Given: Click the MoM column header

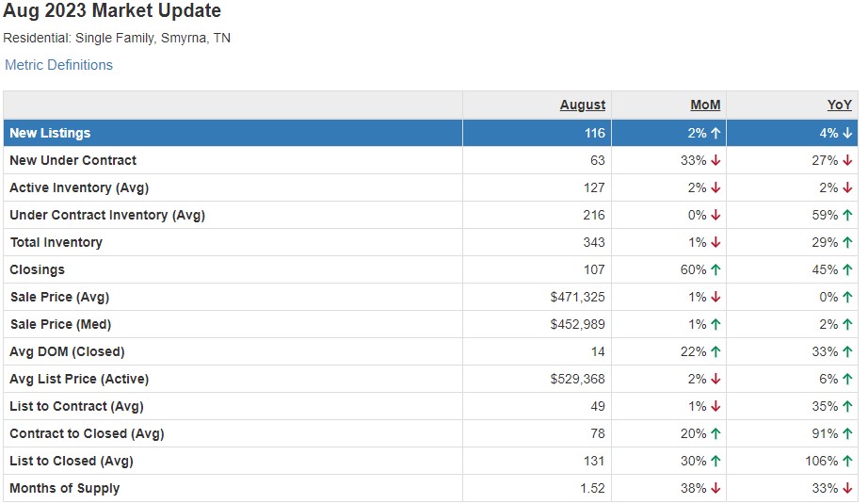Looking at the screenshot, I should (706, 105).
